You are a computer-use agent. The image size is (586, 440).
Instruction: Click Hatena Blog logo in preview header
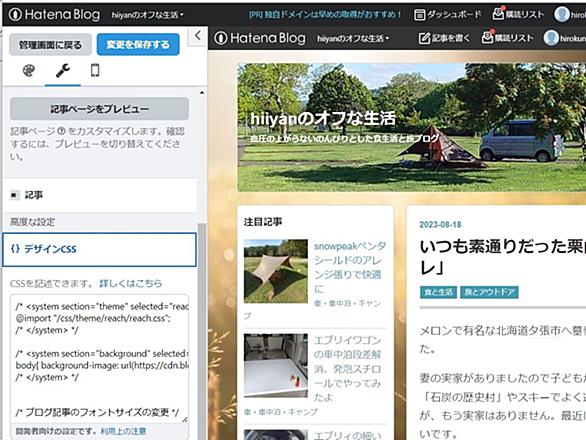coord(260,38)
